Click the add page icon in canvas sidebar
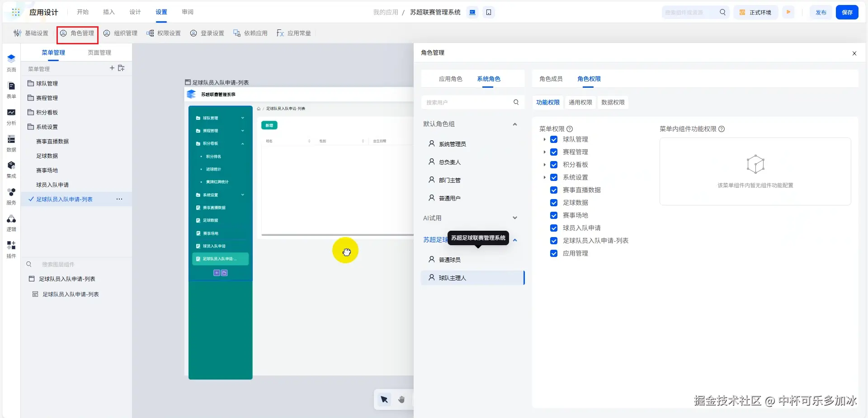The width and height of the screenshot is (868, 418). [217, 273]
